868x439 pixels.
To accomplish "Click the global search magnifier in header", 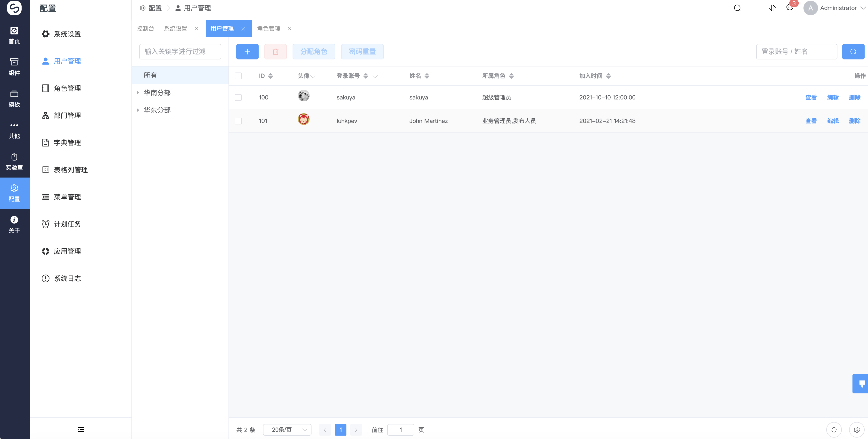I will coord(737,8).
